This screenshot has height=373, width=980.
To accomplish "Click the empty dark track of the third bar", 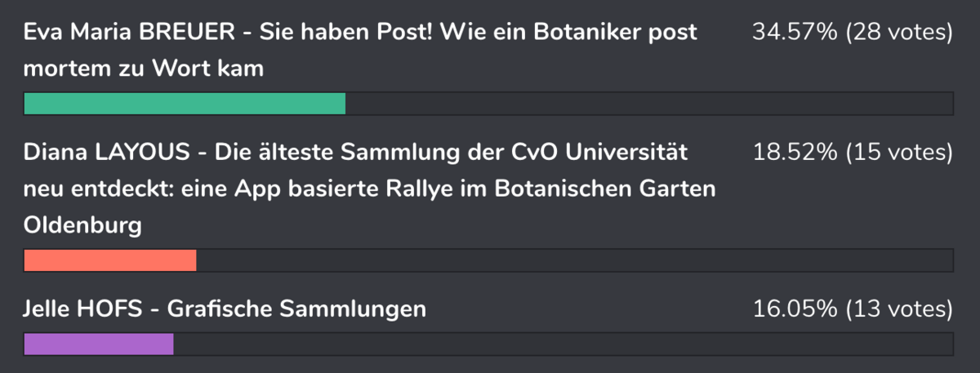I will tap(563, 344).
